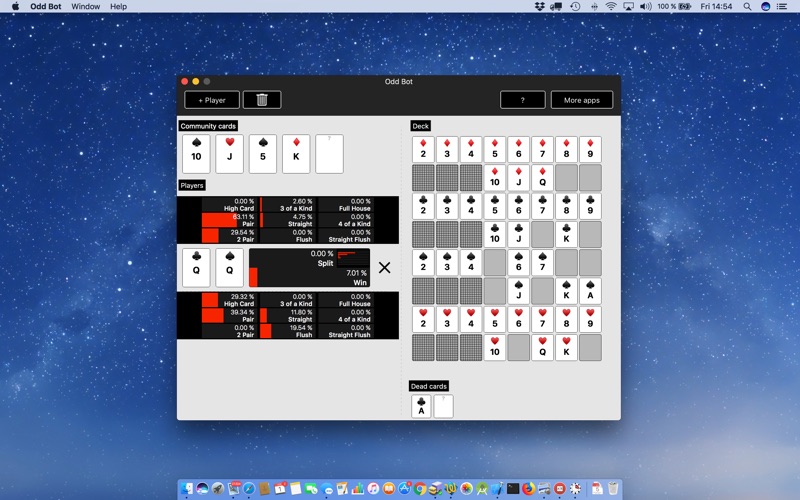
Task: Pick the Jack of clubs from the deck
Action: click(x=518, y=234)
